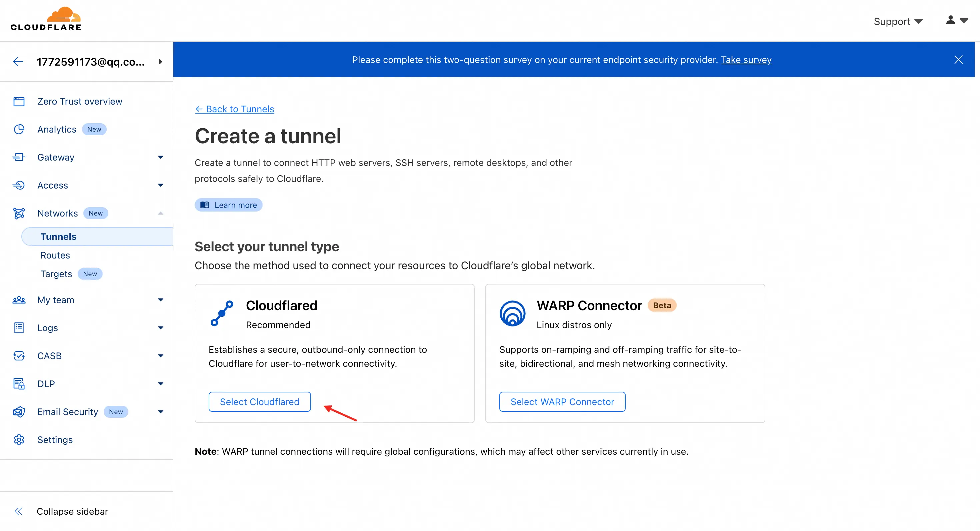Image resolution: width=980 pixels, height=531 pixels.
Task: Expand the Gateway menu chevron
Action: [x=161, y=157]
